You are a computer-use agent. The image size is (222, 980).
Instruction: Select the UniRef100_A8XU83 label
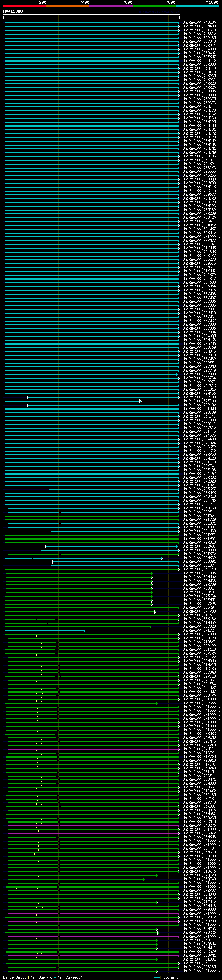pos(199,734)
